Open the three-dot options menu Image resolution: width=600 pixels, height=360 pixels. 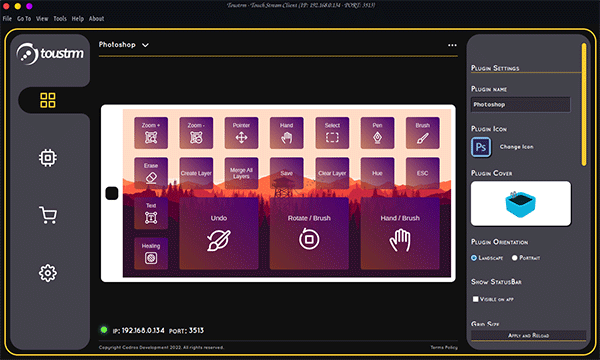pos(452,45)
